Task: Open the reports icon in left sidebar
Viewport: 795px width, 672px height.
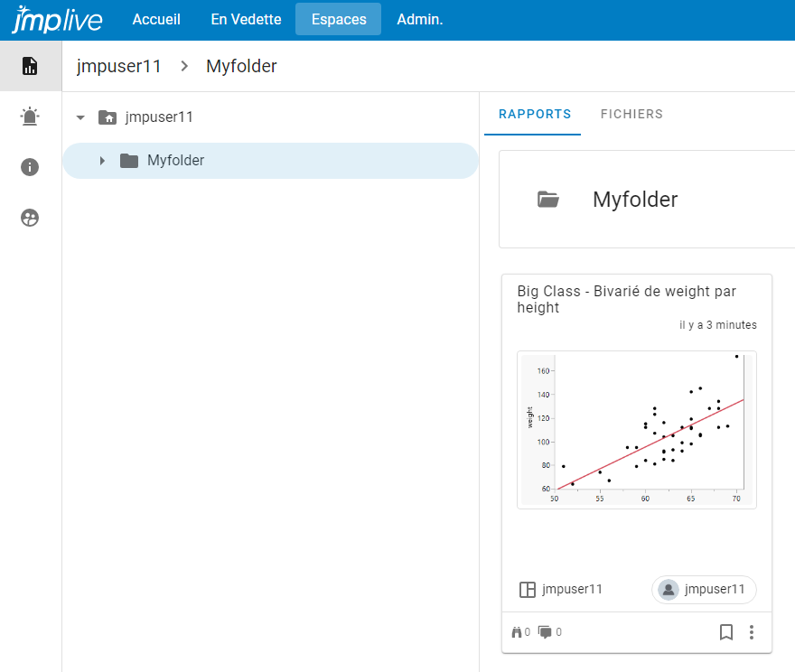Action: pyautogui.click(x=30, y=66)
